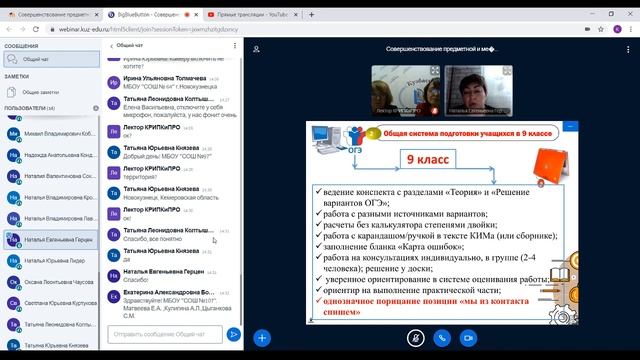The height and width of the screenshot is (360, 640).
Task: Select user Оксана Леонтьевна Чаусова
Action: (51, 282)
